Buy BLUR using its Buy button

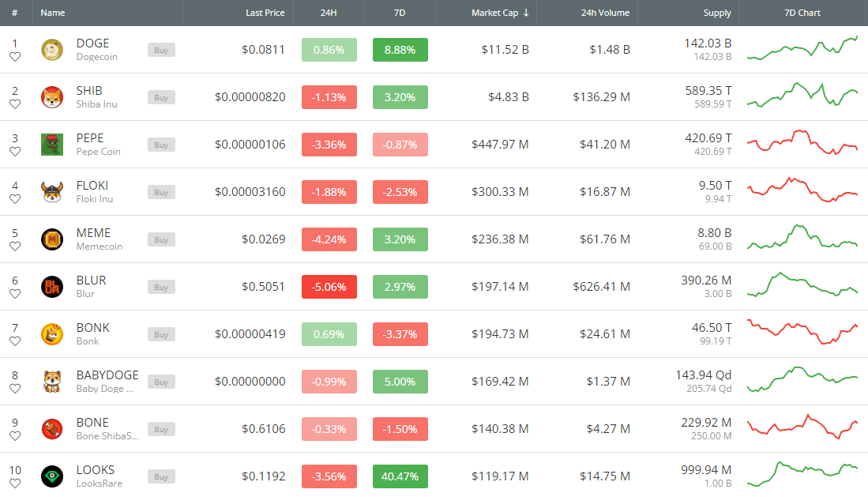pos(161,287)
